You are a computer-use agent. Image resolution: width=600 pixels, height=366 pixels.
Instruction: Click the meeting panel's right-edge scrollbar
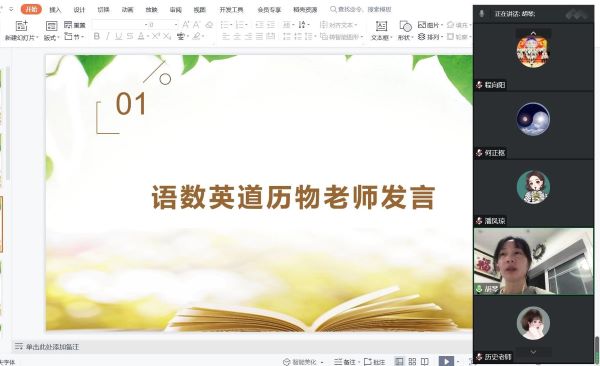(597, 348)
